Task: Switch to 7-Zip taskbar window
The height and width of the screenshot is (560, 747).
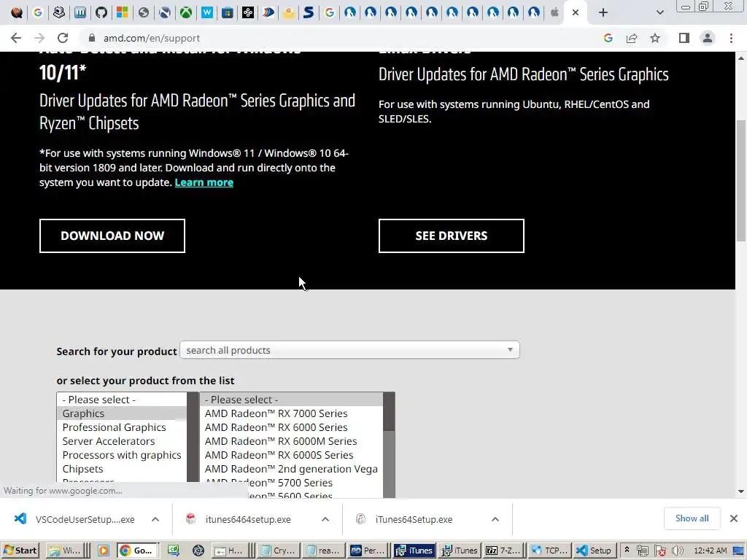Action: point(503,551)
